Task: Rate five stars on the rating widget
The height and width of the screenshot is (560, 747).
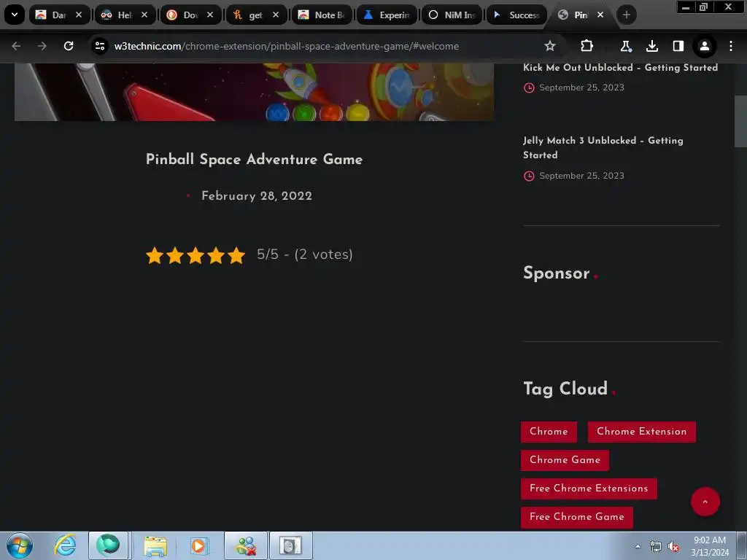Action: (236, 255)
